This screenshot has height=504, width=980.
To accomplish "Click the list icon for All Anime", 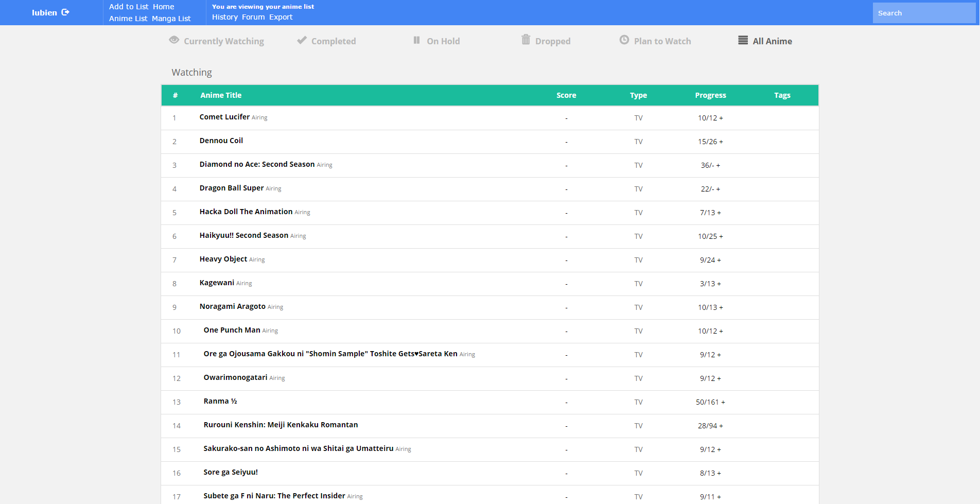I will [x=743, y=40].
